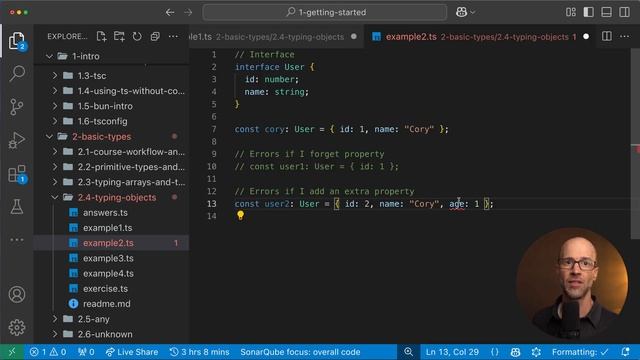Collapse the 2-basic-types folder

tap(111, 136)
